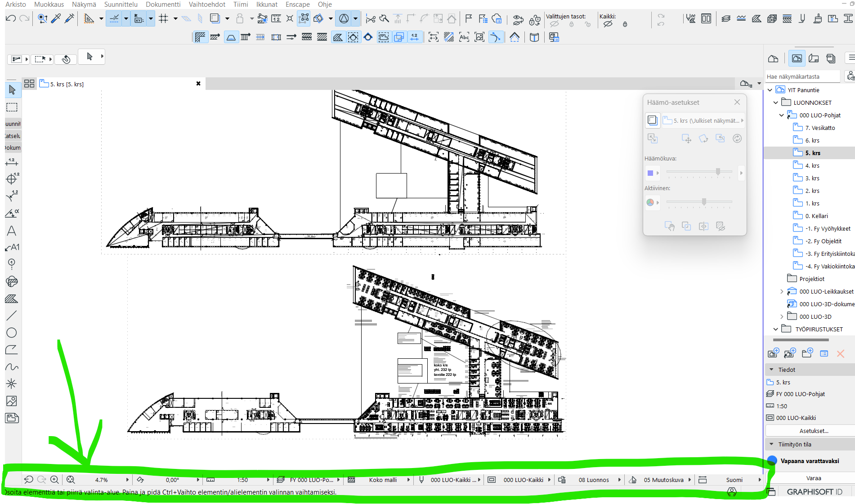Open the Dokumentti menu

[x=163, y=4]
